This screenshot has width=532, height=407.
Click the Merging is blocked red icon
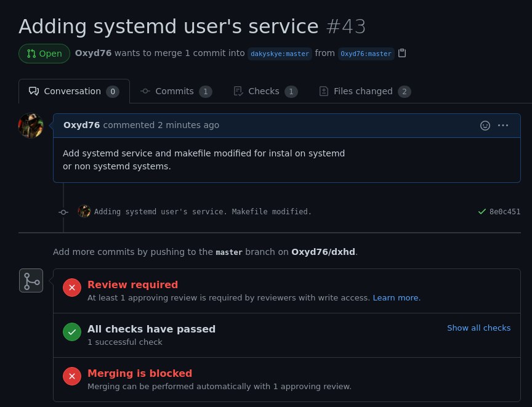(72, 376)
